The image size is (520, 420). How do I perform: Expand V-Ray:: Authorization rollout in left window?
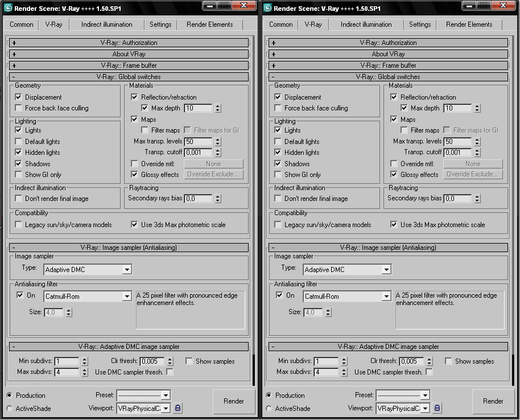pyautogui.click(x=129, y=43)
